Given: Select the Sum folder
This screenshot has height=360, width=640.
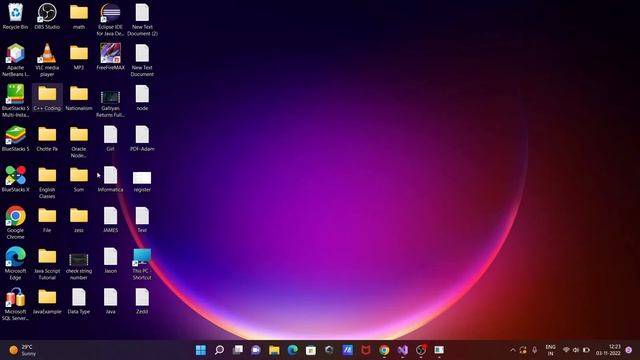Looking at the screenshot, I should click(79, 179).
